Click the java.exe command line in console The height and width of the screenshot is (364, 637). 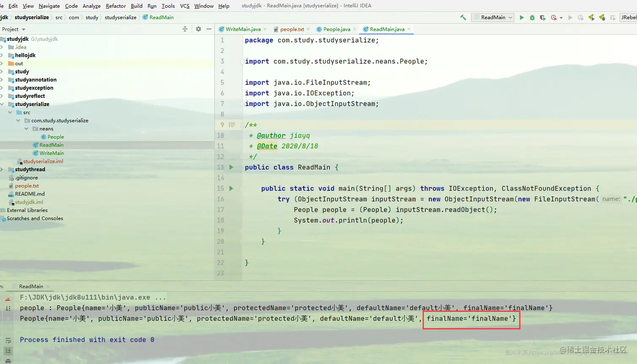tap(93, 297)
